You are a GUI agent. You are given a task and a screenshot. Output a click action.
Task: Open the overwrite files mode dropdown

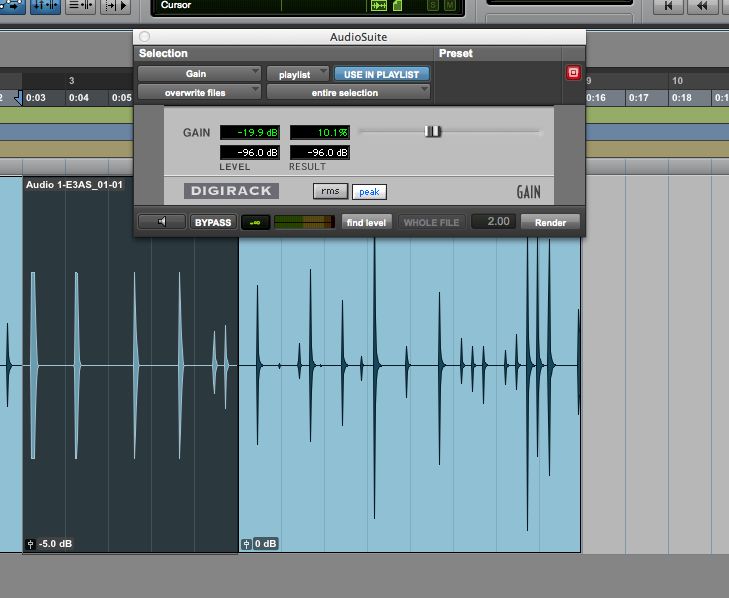[199, 93]
